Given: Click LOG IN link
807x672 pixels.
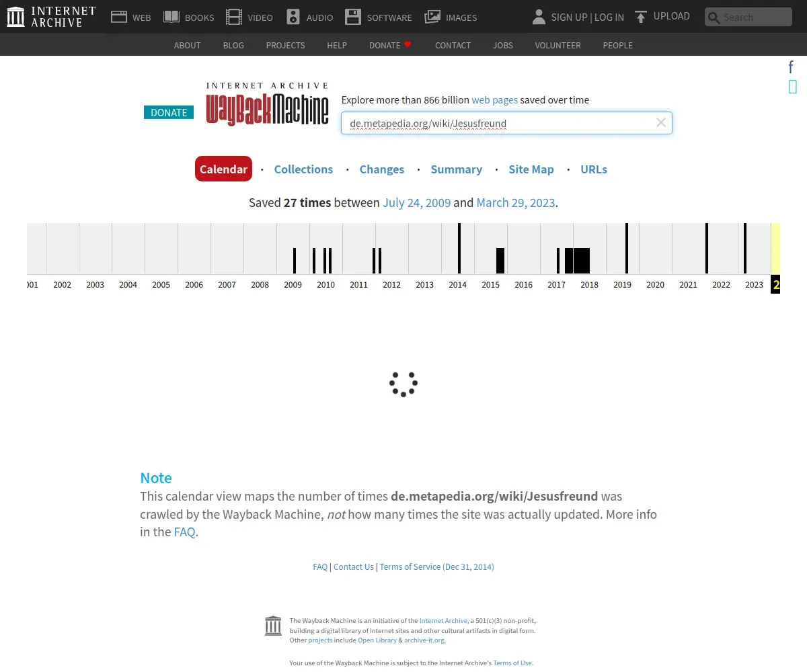Looking at the screenshot, I should pos(609,17).
